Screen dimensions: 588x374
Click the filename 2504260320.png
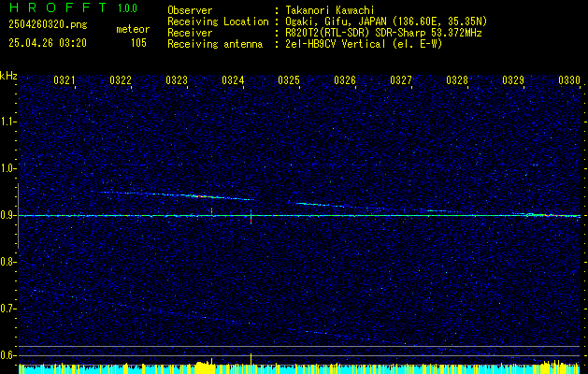point(48,25)
